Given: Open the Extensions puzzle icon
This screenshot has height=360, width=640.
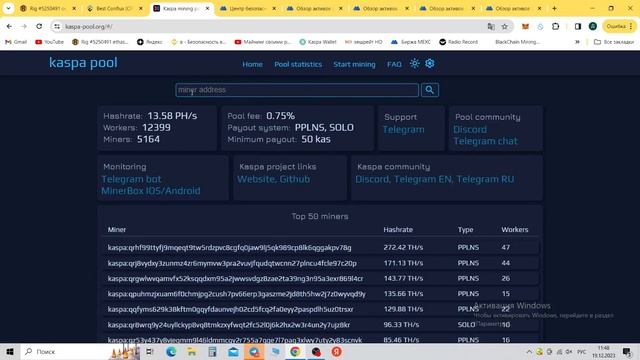Looking at the screenshot, I should (556, 27).
